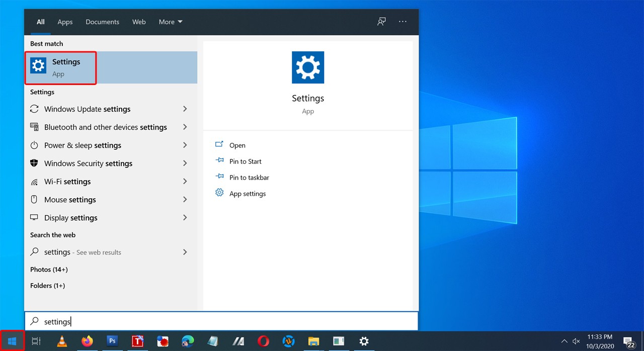Click the Windows Security shield icon
Image resolution: width=644 pixels, height=351 pixels.
tap(34, 163)
